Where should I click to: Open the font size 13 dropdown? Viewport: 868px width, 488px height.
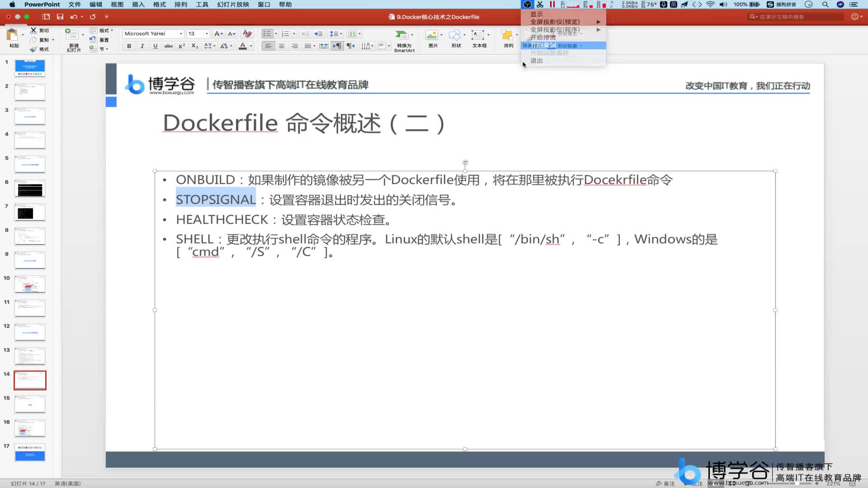point(207,34)
